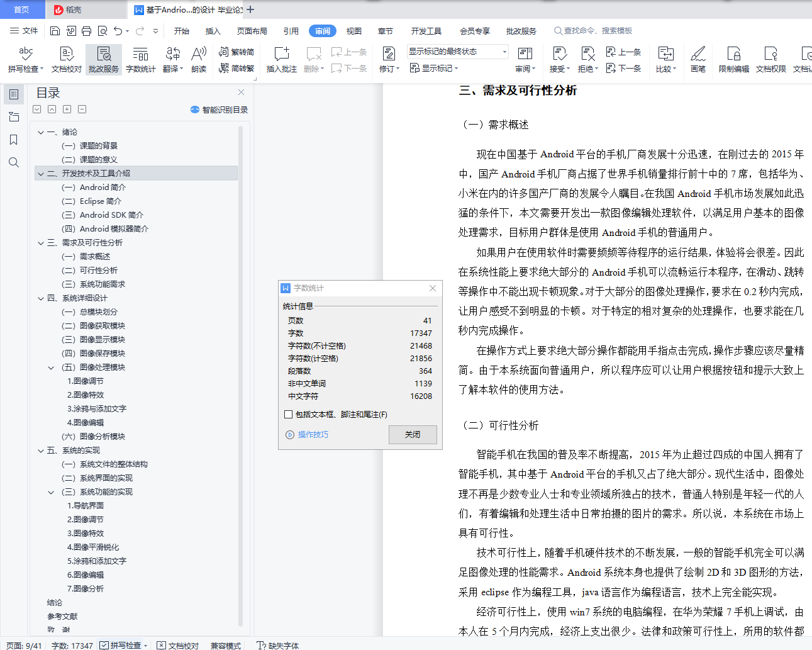Start 朗读 read aloud
812x650 pixels.
click(199, 60)
